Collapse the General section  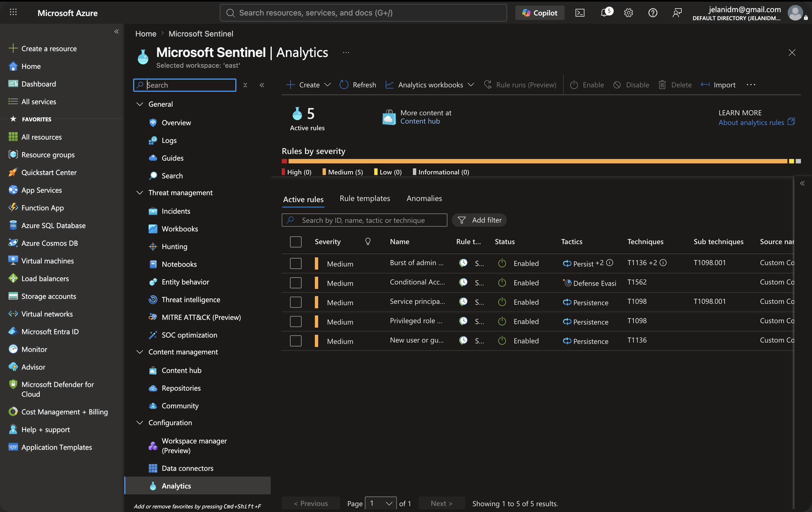pyautogui.click(x=139, y=104)
